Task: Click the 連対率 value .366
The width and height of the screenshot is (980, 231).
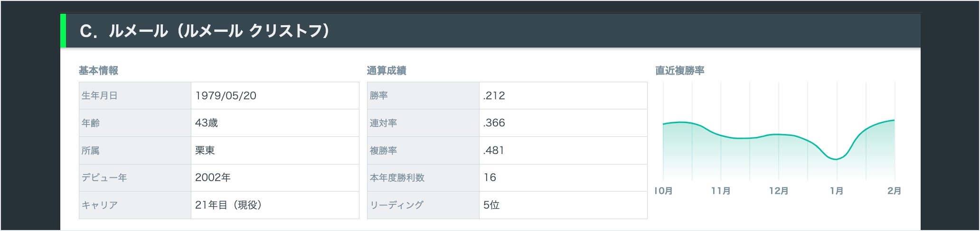Action: tap(494, 123)
